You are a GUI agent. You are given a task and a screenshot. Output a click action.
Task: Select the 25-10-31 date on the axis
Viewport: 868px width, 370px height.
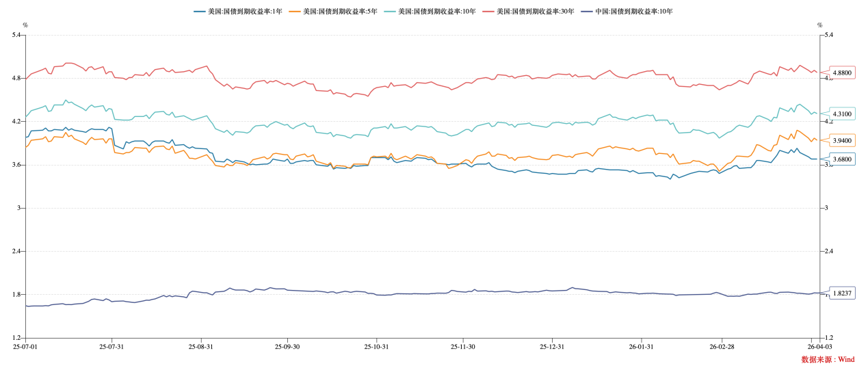[376, 347]
